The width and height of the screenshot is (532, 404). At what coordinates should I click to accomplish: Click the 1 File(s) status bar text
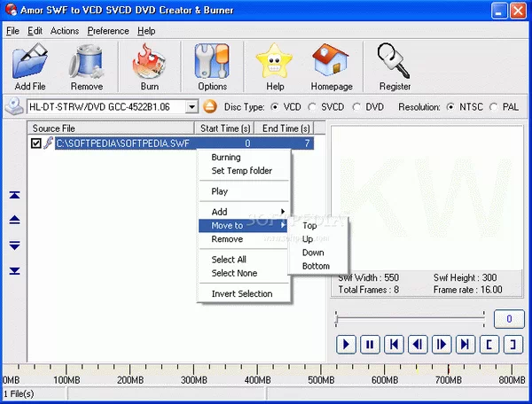pyautogui.click(x=19, y=394)
